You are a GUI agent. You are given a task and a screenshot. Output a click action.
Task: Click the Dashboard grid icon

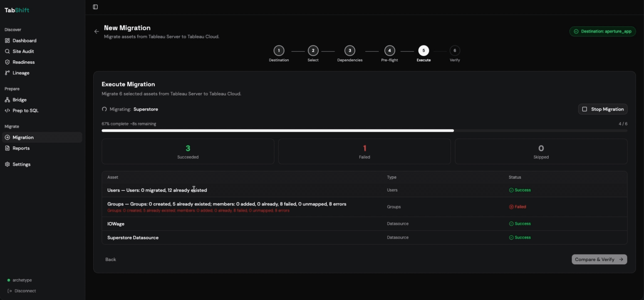pyautogui.click(x=7, y=40)
